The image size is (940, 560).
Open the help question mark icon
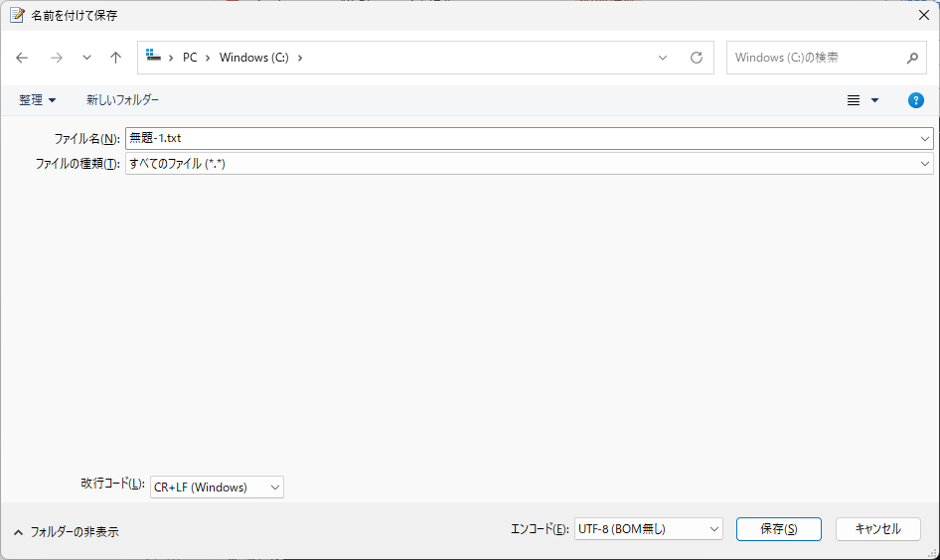(x=915, y=100)
